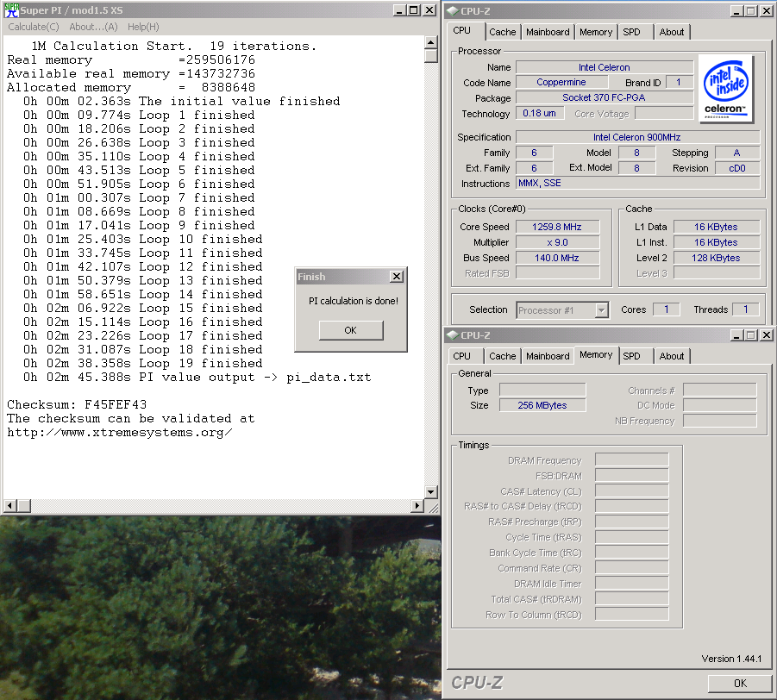Image resolution: width=777 pixels, height=700 pixels.
Task: Switch to Mainboard tab in upper CPU-Z window
Action: [x=548, y=32]
